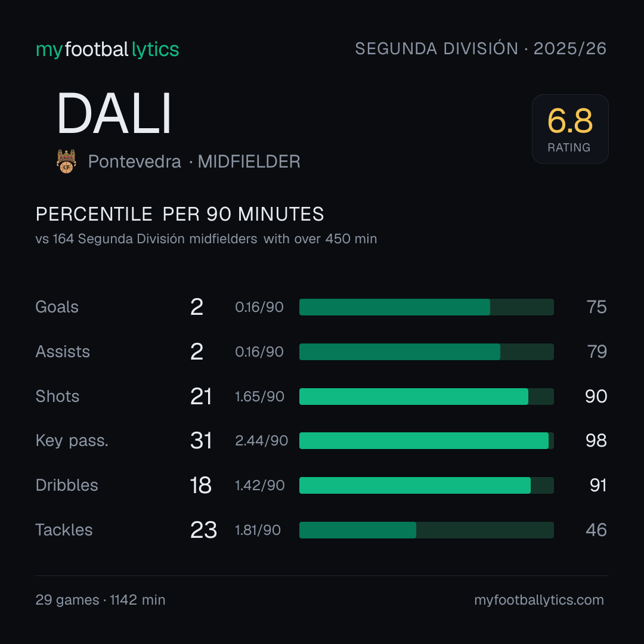Click the Tackles percentile bar

pyautogui.click(x=426, y=530)
